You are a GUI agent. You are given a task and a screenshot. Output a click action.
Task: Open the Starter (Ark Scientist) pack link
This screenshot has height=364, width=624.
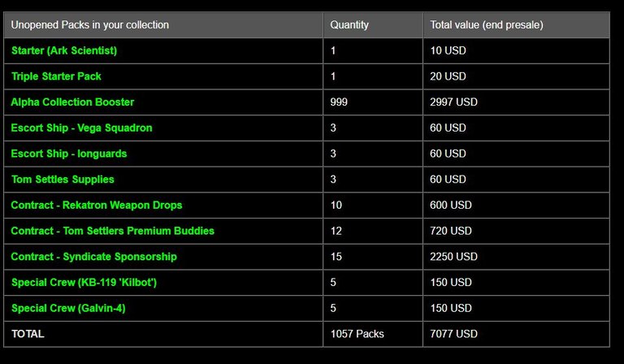coord(64,50)
